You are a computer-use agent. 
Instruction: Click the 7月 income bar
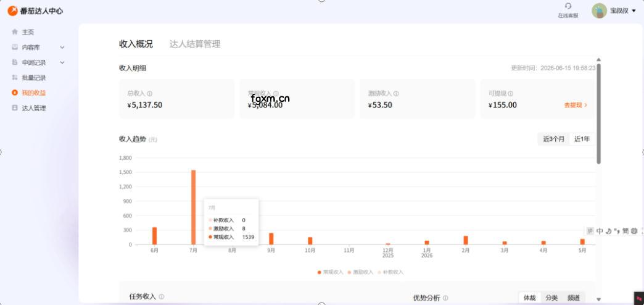[194, 207]
